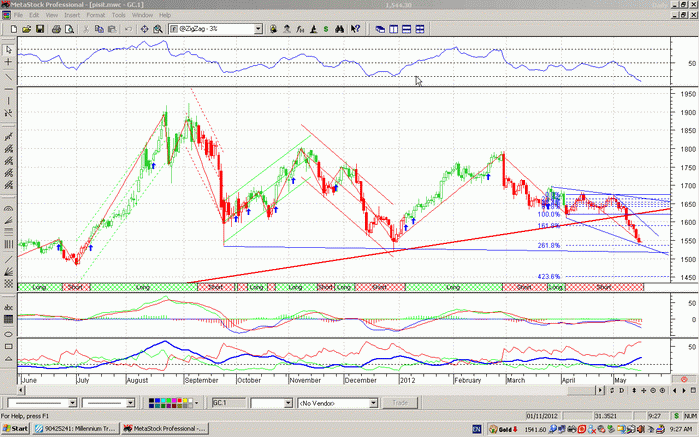This screenshot has height=437, width=699.
Task: Click the Trade button
Action: [x=399, y=403]
